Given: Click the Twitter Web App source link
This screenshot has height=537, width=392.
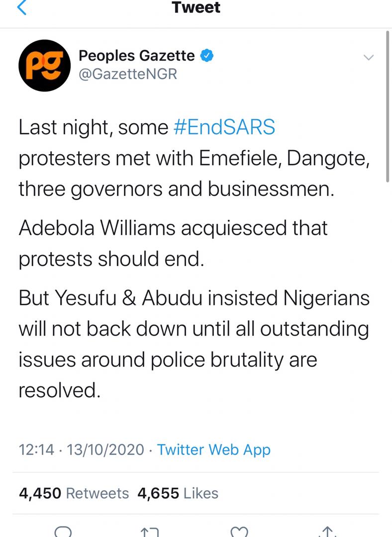Looking at the screenshot, I should point(214,450).
